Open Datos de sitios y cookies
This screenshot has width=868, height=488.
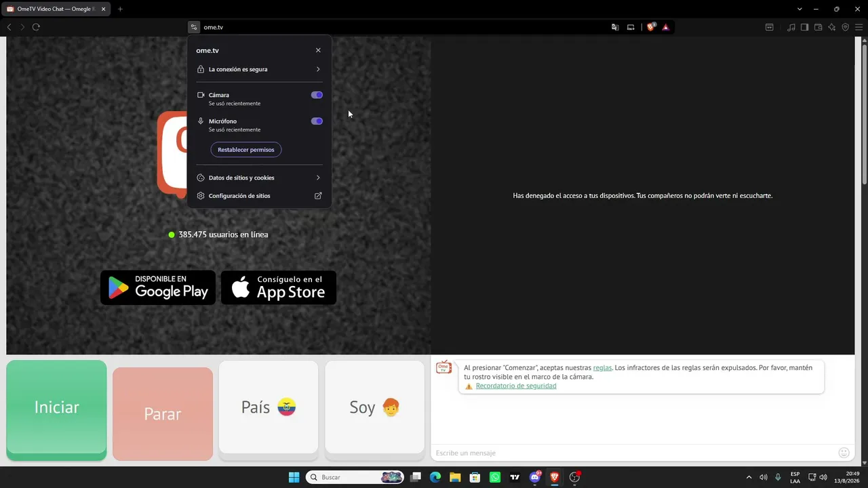click(x=259, y=178)
